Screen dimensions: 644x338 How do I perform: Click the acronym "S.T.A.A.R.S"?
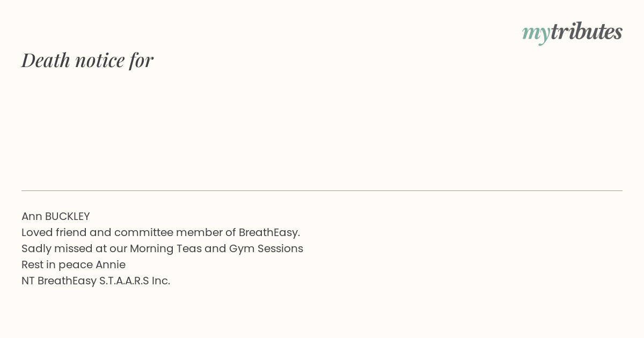click(124, 281)
